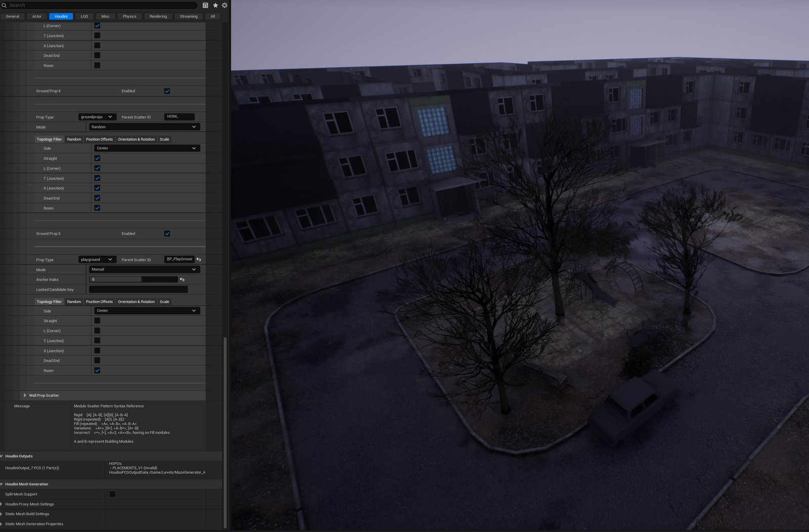Click the search magnifier icon
The width and height of the screenshot is (809, 532).
(x=5, y=5)
